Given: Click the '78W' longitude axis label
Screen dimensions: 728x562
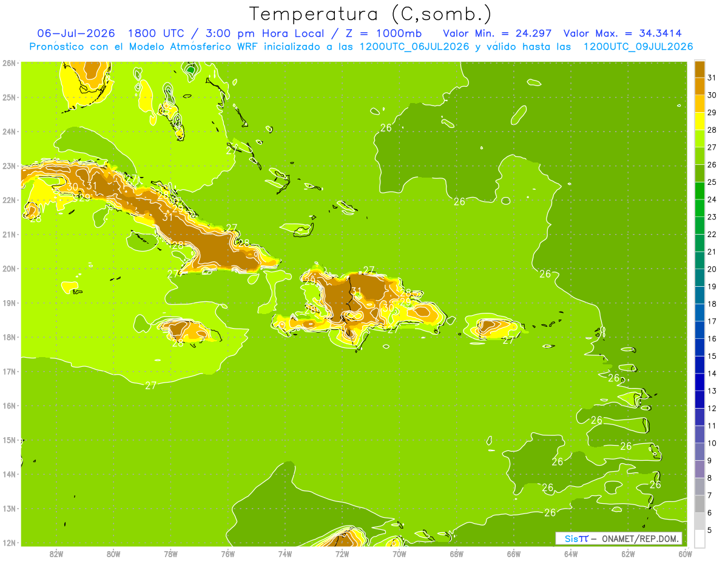Looking at the screenshot, I should click(170, 554).
